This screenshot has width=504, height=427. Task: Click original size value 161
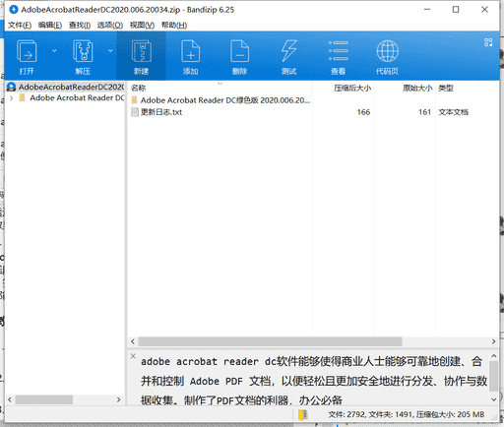[x=424, y=112]
